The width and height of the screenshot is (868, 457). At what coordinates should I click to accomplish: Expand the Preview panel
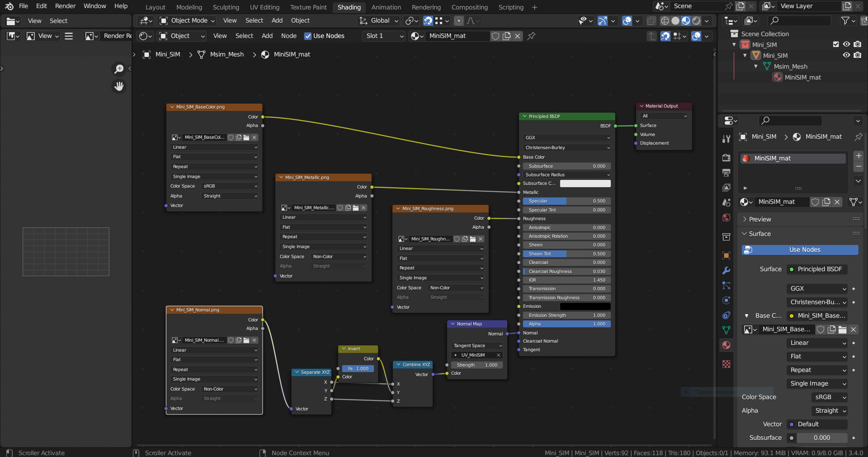point(759,219)
